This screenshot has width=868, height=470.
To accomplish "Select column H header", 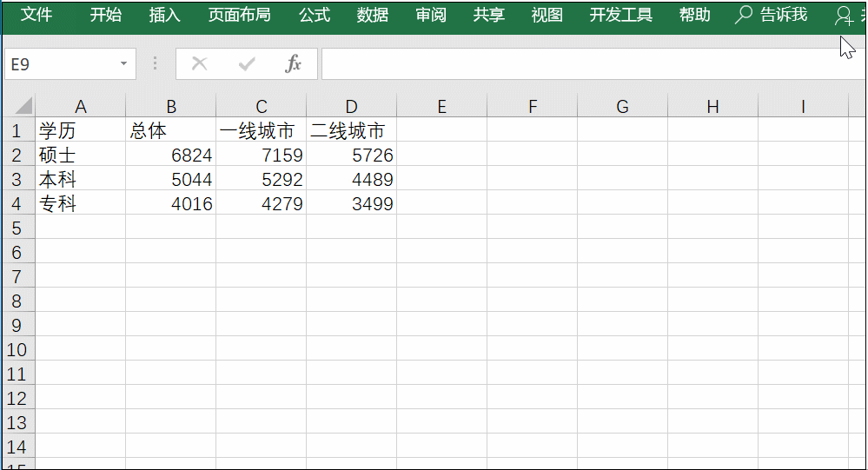I will tap(713, 106).
